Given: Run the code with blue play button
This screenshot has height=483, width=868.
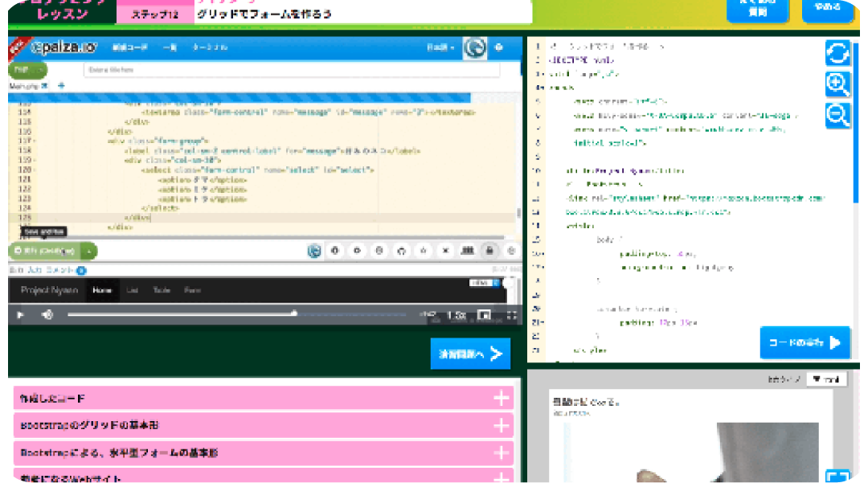Looking at the screenshot, I should click(804, 342).
